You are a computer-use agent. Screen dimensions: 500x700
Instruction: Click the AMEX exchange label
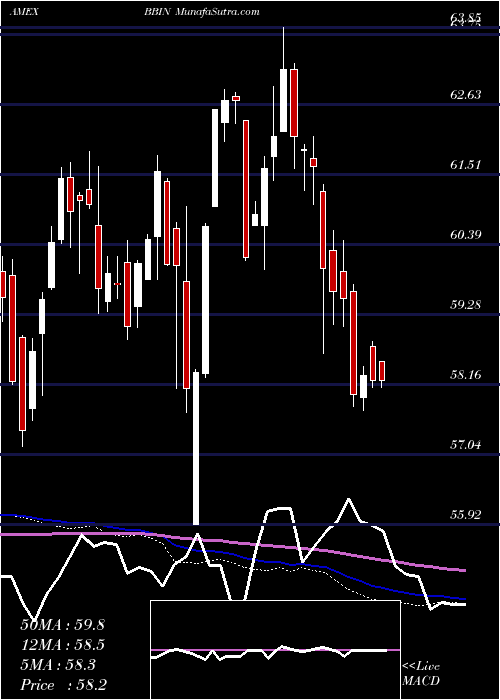coord(24,12)
